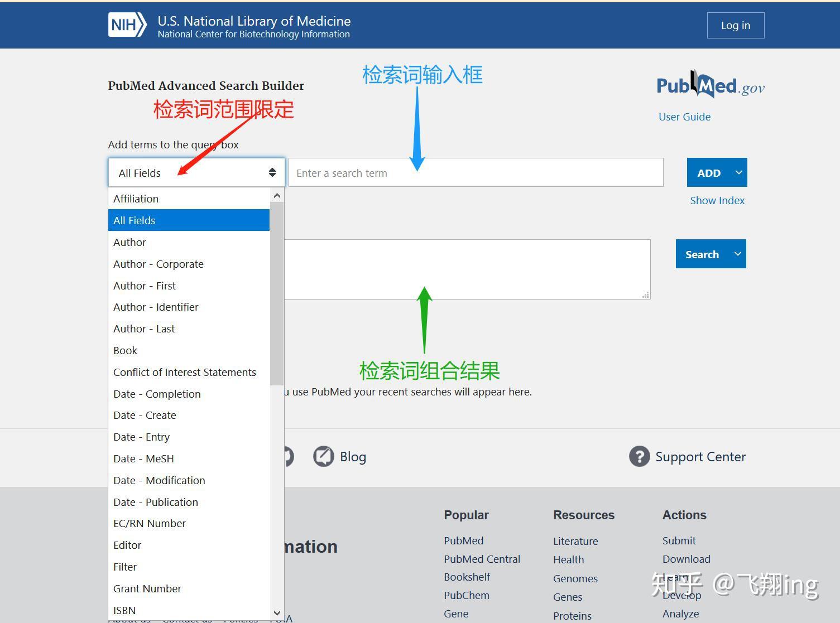Select ISBN in the field list
Screen dimensions: 840x623
click(189, 610)
